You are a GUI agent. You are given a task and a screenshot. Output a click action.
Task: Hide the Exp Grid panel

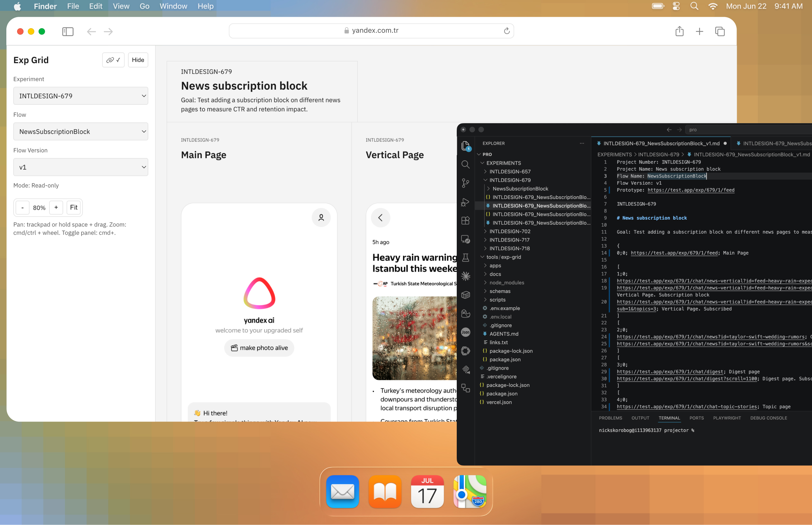pos(138,60)
